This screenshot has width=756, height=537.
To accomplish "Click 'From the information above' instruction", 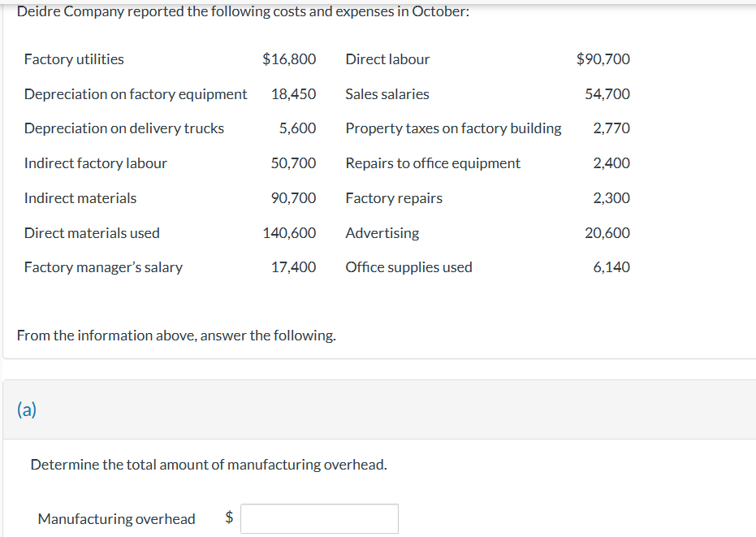I will pos(176,336).
